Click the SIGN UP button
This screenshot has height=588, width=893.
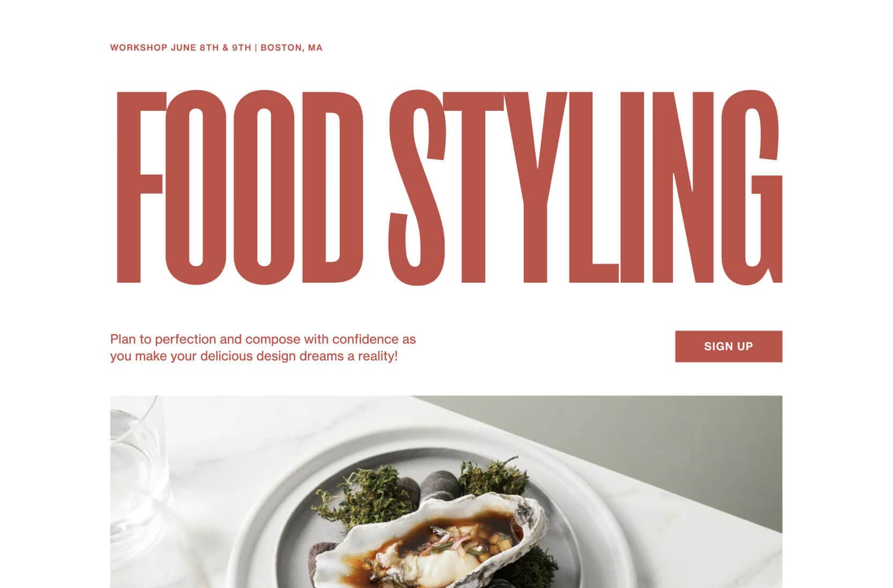click(728, 346)
